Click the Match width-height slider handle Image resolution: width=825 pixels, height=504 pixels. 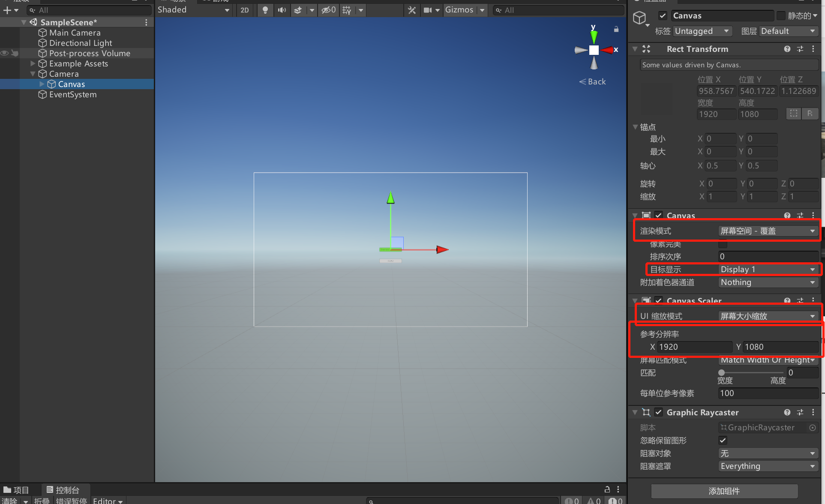click(722, 372)
